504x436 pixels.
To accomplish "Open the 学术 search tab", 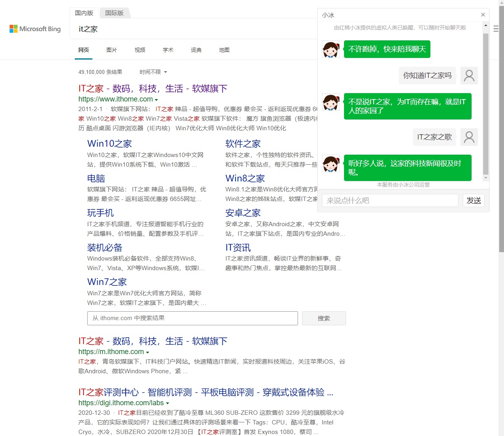I will click(168, 50).
